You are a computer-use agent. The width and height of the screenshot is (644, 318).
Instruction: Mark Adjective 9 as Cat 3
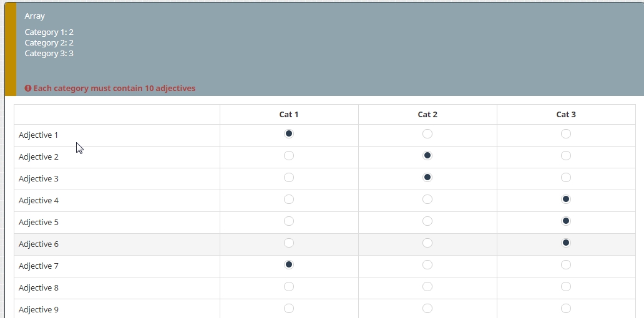(566, 309)
